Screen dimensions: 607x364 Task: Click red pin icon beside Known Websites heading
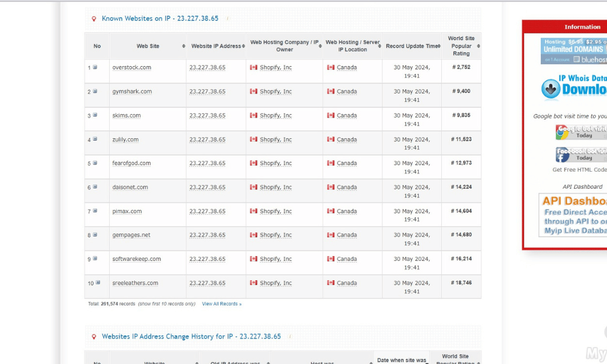pyautogui.click(x=93, y=19)
